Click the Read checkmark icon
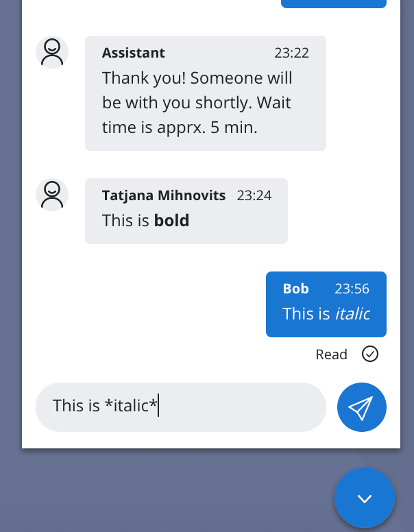This screenshot has height=532, width=414. [370, 354]
